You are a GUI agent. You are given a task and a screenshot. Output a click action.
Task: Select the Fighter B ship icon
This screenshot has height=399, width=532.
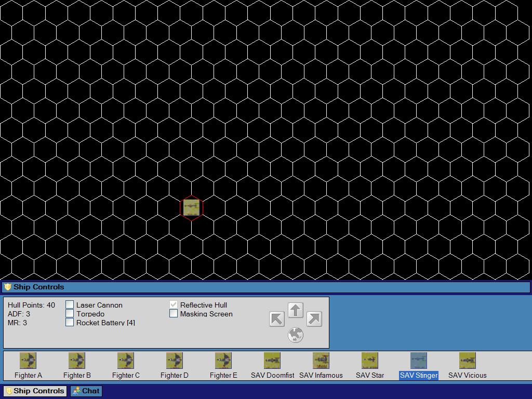click(77, 361)
